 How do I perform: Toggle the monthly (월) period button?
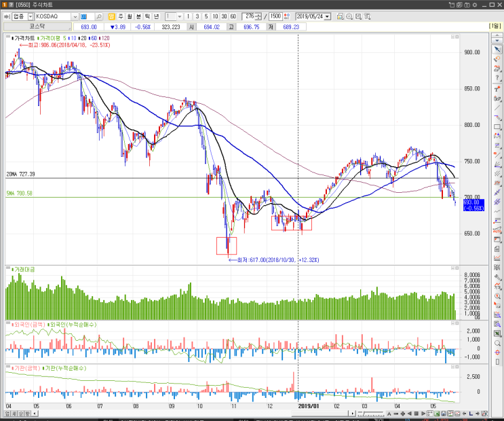(130, 16)
